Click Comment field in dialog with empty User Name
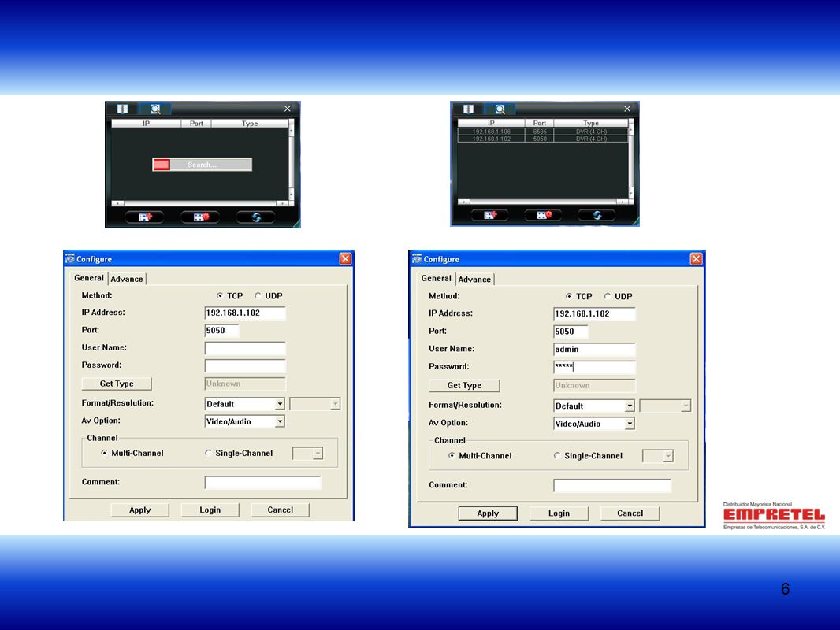This screenshot has width=840, height=630. coord(263,483)
